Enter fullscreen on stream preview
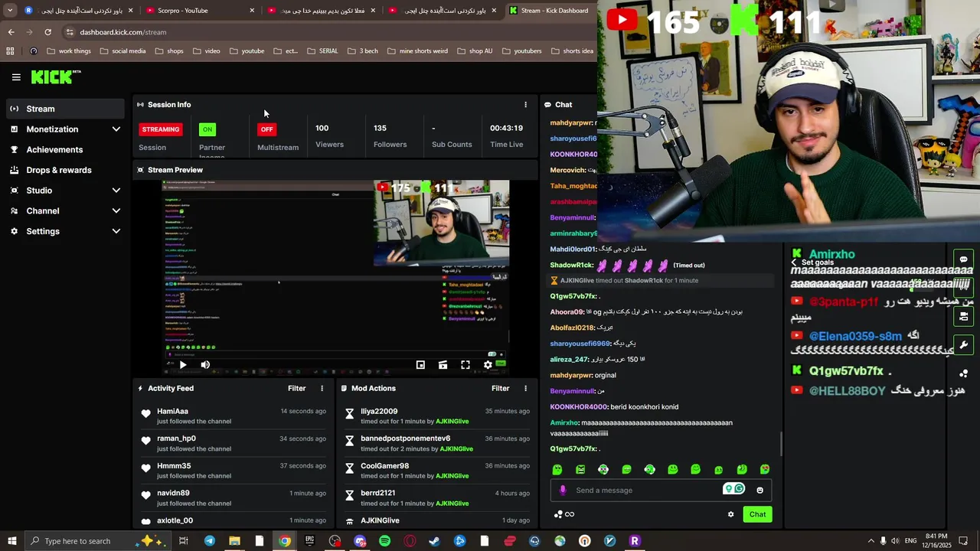This screenshot has height=551, width=980. (x=465, y=365)
